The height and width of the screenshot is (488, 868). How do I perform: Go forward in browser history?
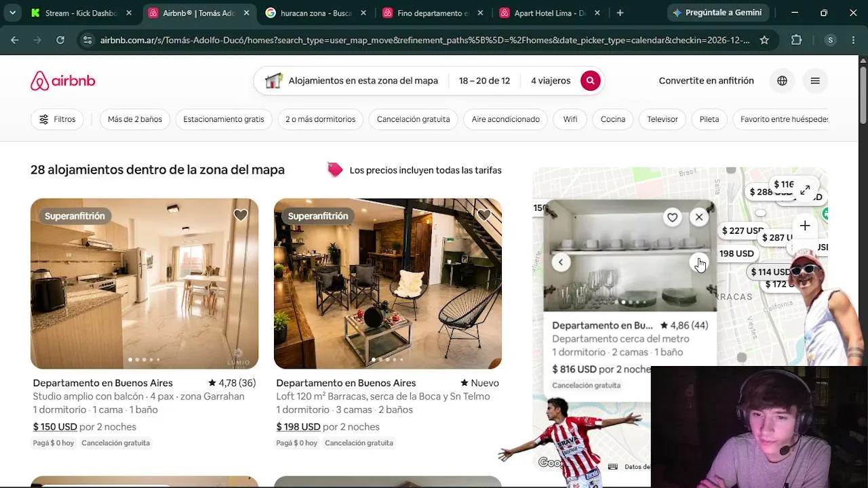pos(37,40)
